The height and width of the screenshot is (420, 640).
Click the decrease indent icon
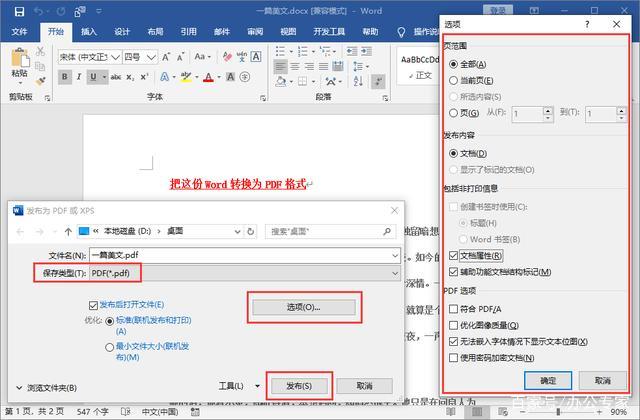point(351,51)
